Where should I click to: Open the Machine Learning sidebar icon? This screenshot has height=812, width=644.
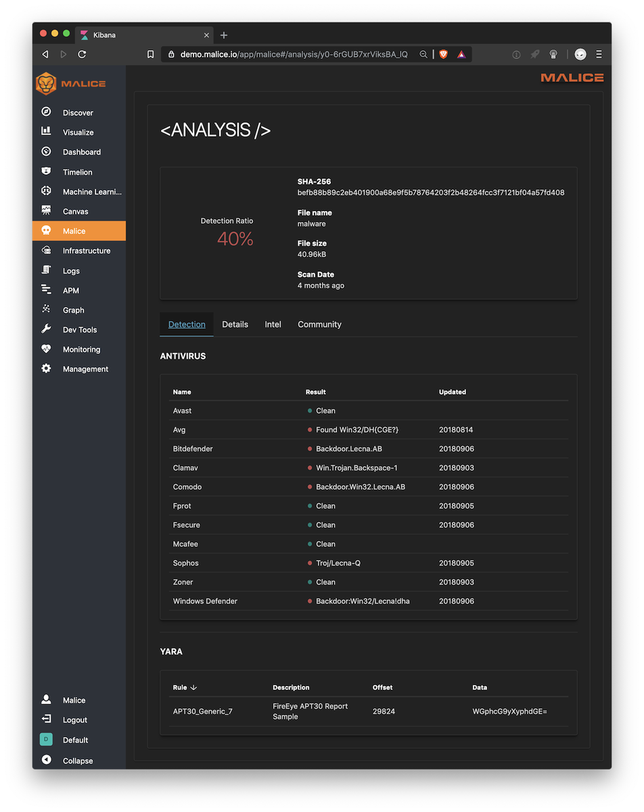46,191
